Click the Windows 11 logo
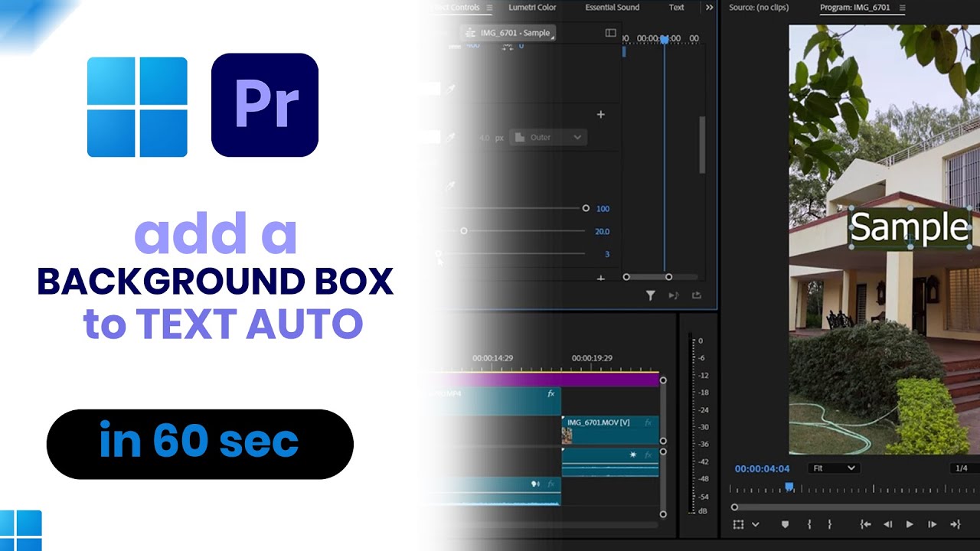Screen dimensions: 980x551 (137, 107)
